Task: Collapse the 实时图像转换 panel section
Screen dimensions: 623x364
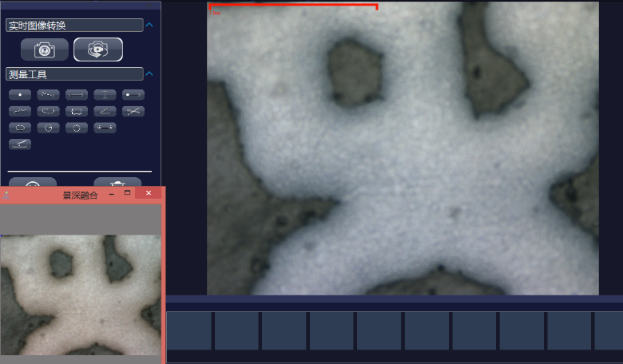Action: coord(150,26)
